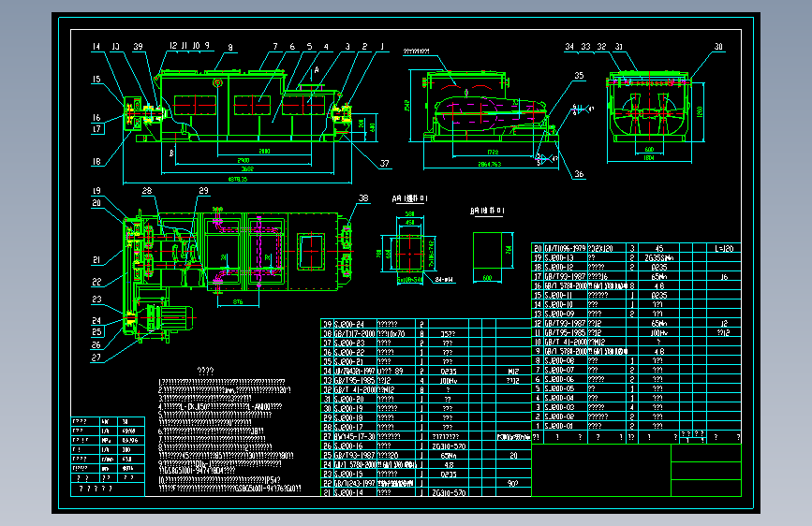Click the 2100 dimension on the front view
This screenshot has height=526, width=812.
pyautogui.click(x=264, y=152)
